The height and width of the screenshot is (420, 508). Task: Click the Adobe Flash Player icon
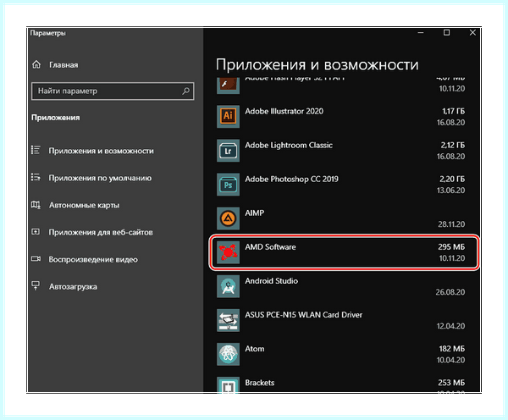coord(228,86)
